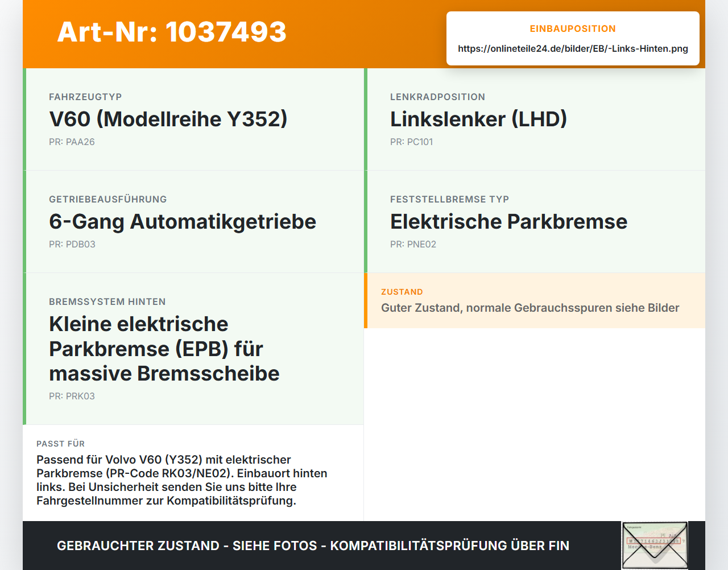Image resolution: width=728 pixels, height=570 pixels.
Task: Click the BREMSSYSTEM HINTEN label
Action: pyautogui.click(x=107, y=301)
